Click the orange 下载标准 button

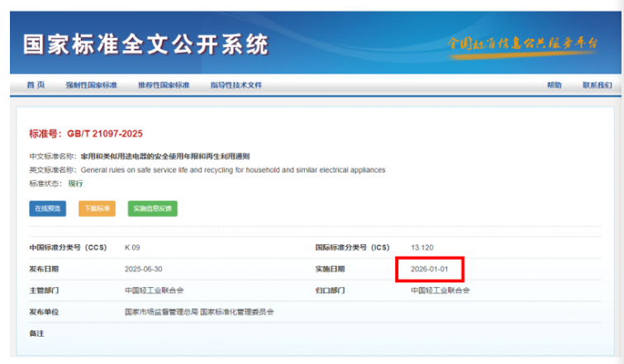click(97, 209)
